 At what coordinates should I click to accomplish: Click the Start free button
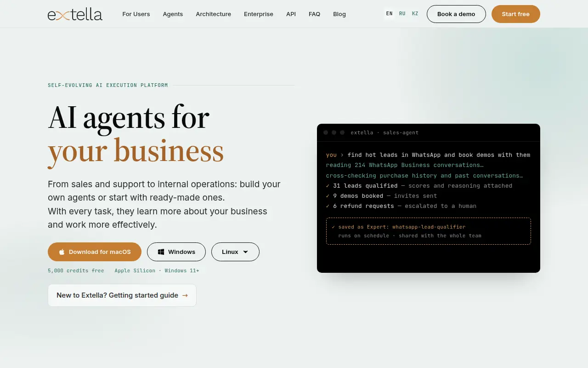516,14
